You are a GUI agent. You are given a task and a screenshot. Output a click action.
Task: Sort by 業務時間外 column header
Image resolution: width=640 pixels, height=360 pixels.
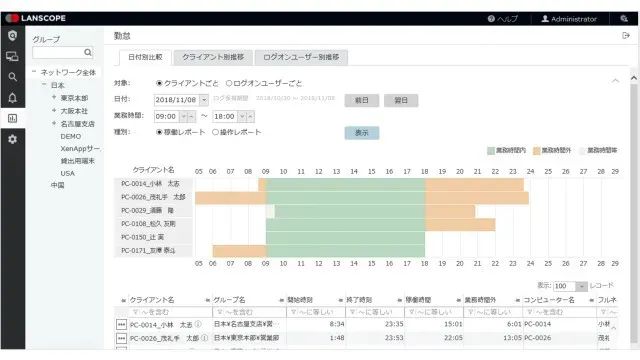[x=480, y=300]
